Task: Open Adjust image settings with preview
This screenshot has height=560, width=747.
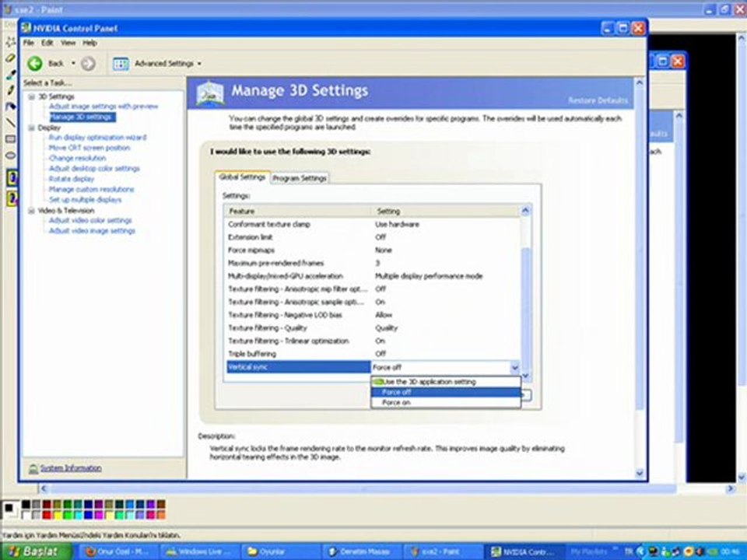Action: (103, 107)
